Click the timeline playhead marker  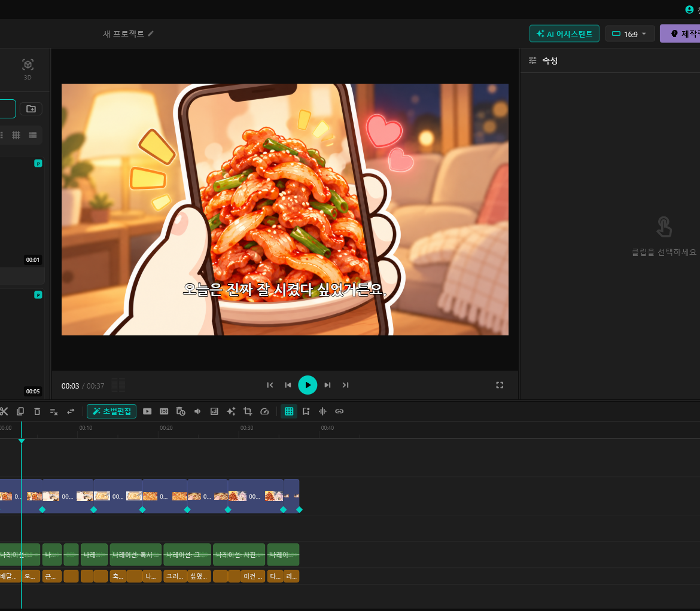[x=22, y=441]
